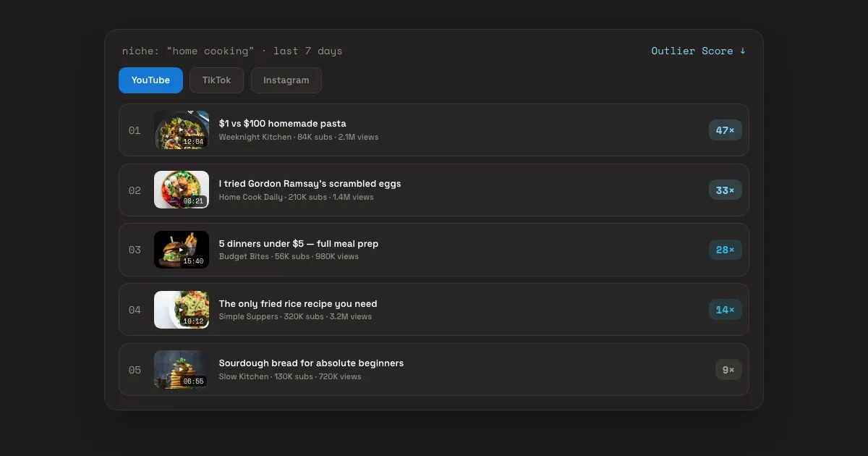Click the "Slow Kitchen · 130K subs" channel info
This screenshot has height=456, width=868.
click(x=266, y=376)
